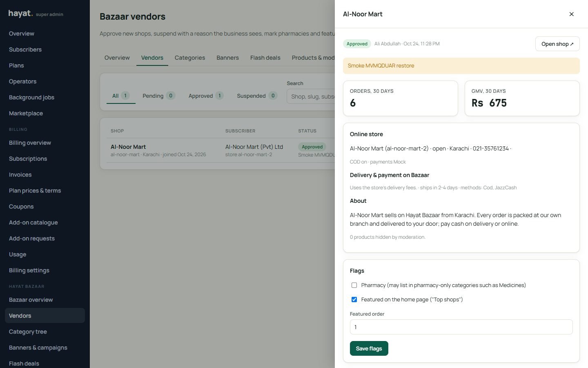Viewport: 588px width, 368px height.
Task: Click the vendor search field
Action: coord(311,96)
